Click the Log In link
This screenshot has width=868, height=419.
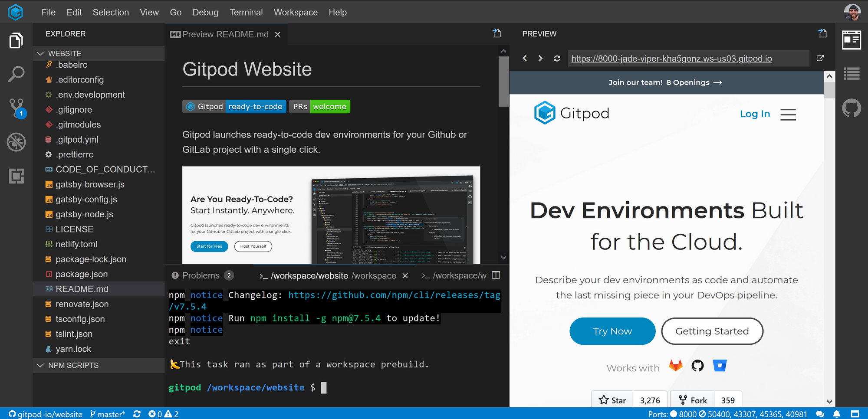pyautogui.click(x=755, y=114)
